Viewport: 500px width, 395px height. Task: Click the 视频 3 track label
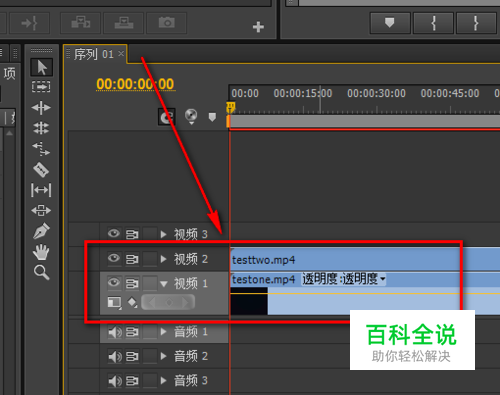click(x=191, y=234)
